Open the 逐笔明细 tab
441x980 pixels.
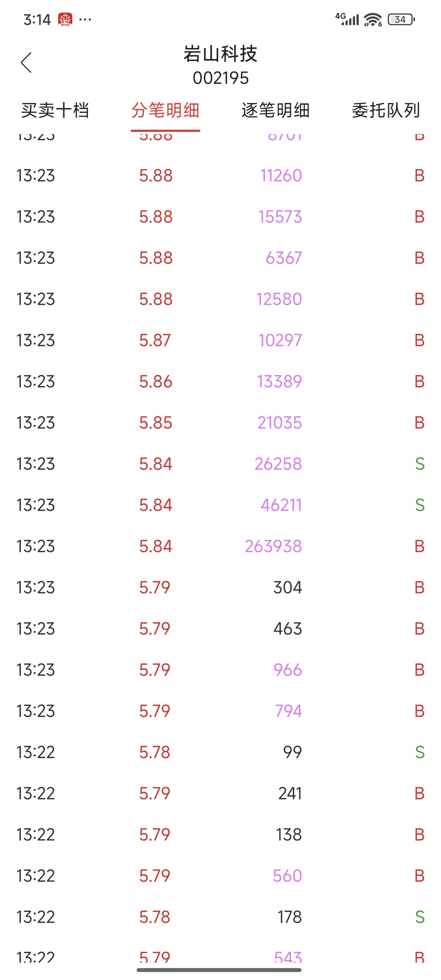pyautogui.click(x=276, y=111)
